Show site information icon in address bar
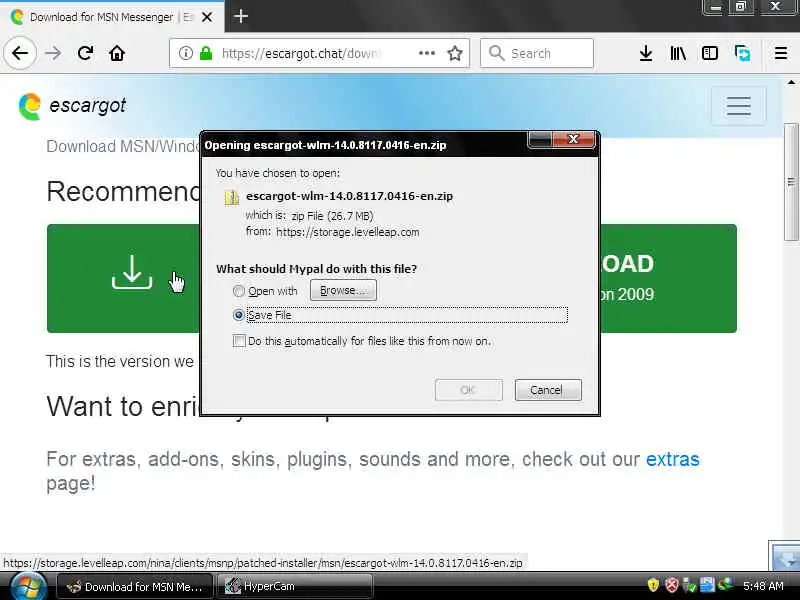800x600 pixels. tap(185, 53)
